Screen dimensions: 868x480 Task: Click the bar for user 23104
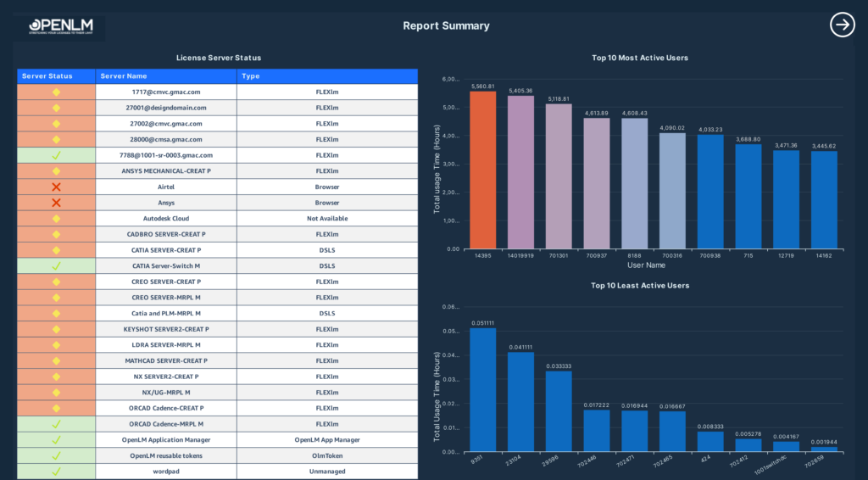521,402
